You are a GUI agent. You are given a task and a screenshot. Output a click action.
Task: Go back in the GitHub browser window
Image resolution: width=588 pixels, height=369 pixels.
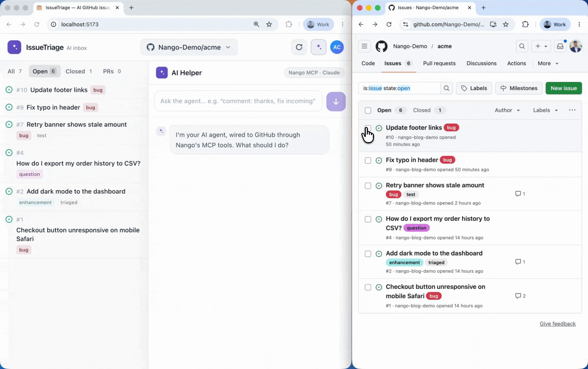(361, 24)
